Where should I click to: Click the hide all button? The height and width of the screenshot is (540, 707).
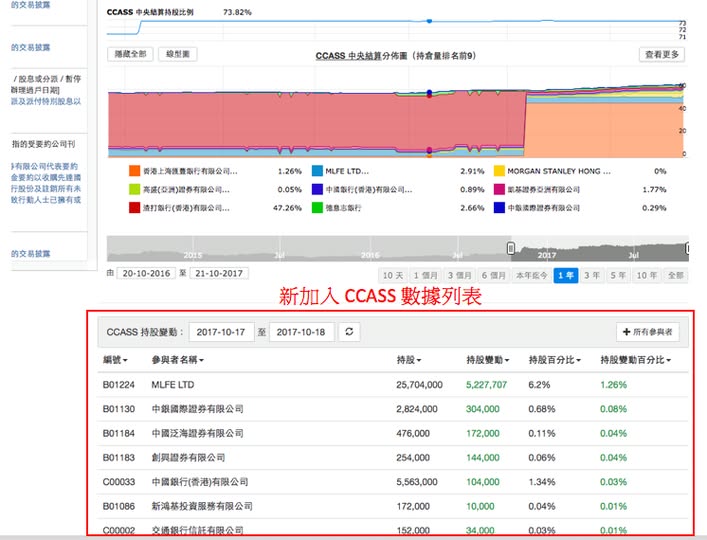click(130, 54)
